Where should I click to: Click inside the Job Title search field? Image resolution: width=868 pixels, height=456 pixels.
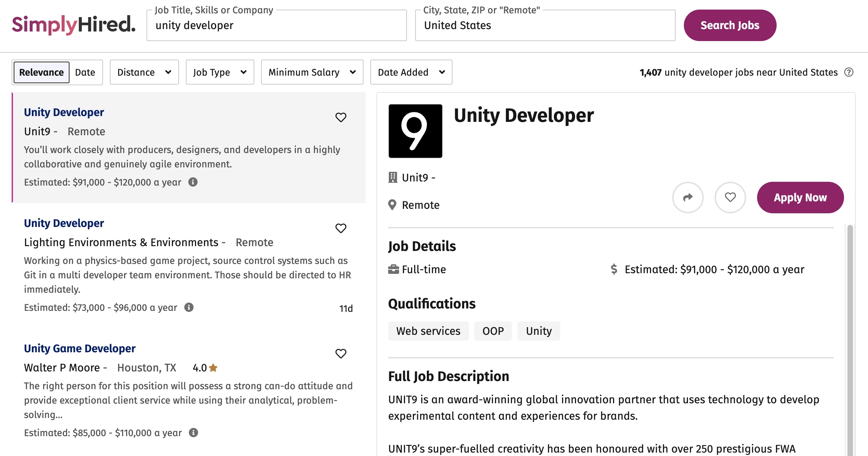(276, 25)
